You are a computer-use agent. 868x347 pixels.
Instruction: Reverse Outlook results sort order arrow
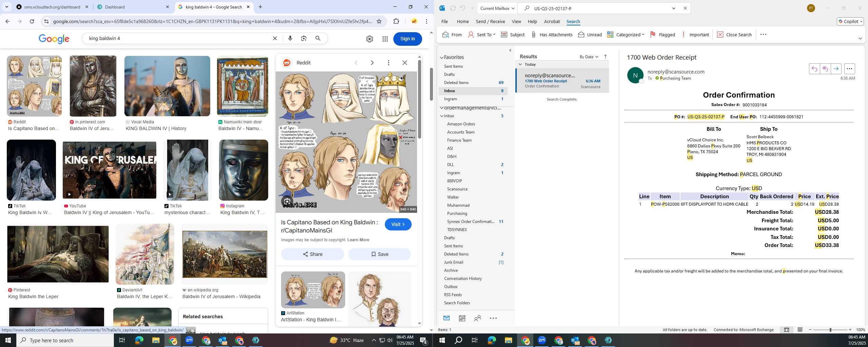[x=605, y=57]
